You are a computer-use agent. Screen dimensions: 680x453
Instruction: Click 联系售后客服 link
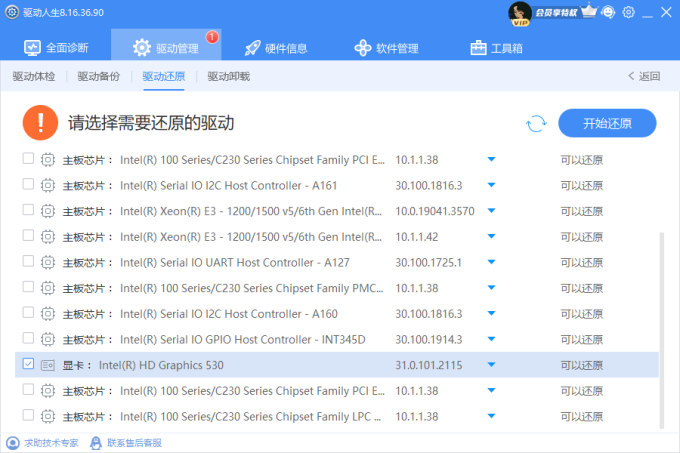click(x=134, y=443)
